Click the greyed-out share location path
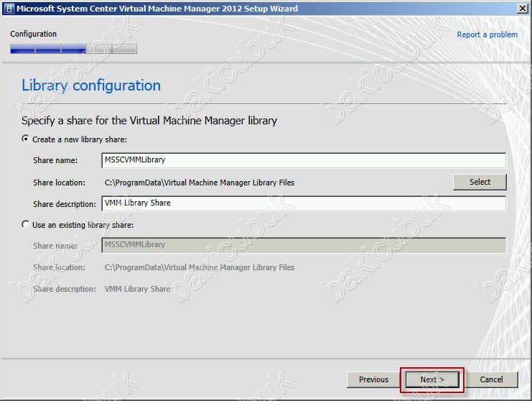Viewport: 532px width, 401px height. pos(200,267)
